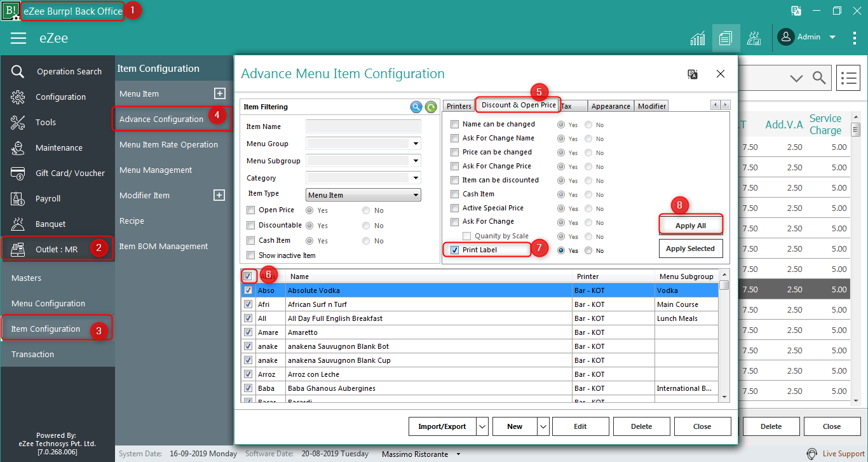Open the hamburger navigation menu

coord(18,38)
